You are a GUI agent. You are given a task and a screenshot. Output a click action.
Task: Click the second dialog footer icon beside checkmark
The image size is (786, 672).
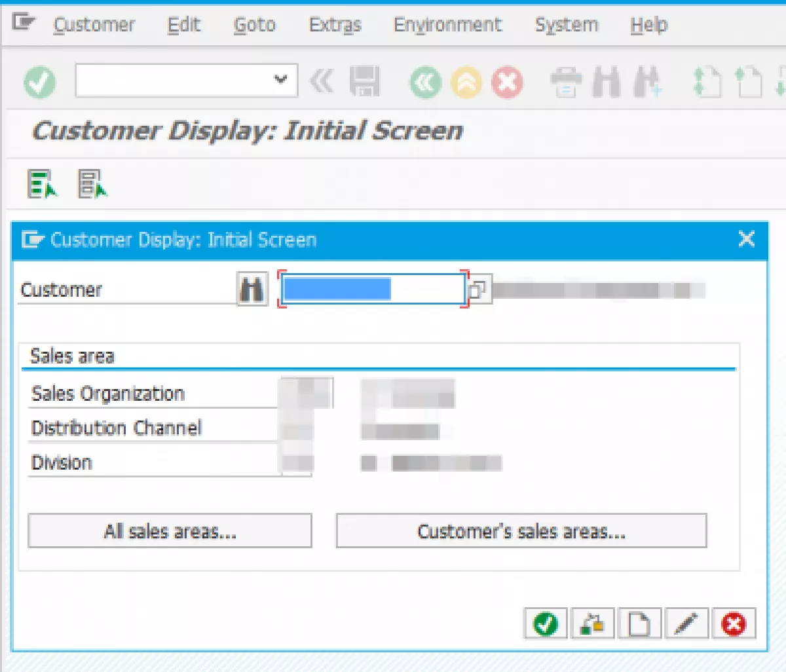click(592, 623)
